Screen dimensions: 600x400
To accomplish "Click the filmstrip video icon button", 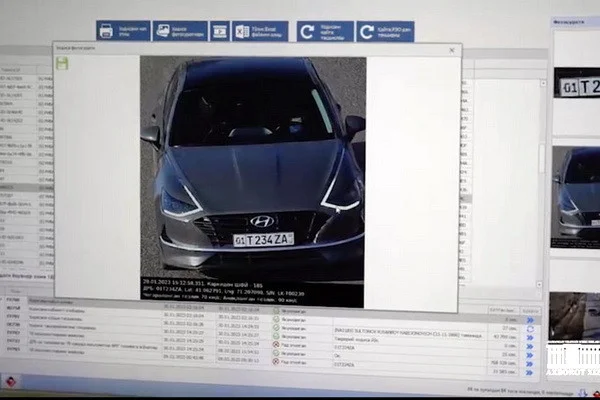I will point(220,31).
